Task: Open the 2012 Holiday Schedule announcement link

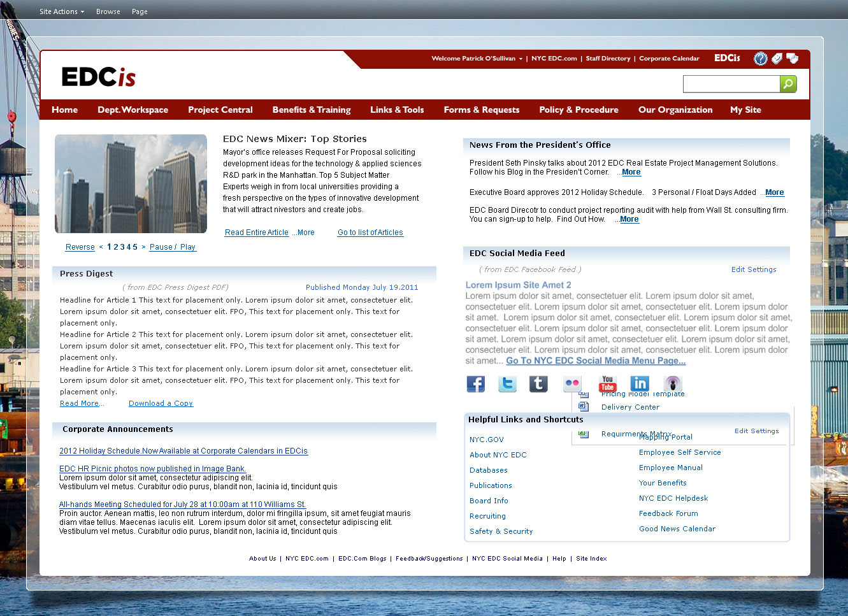Action: [183, 451]
